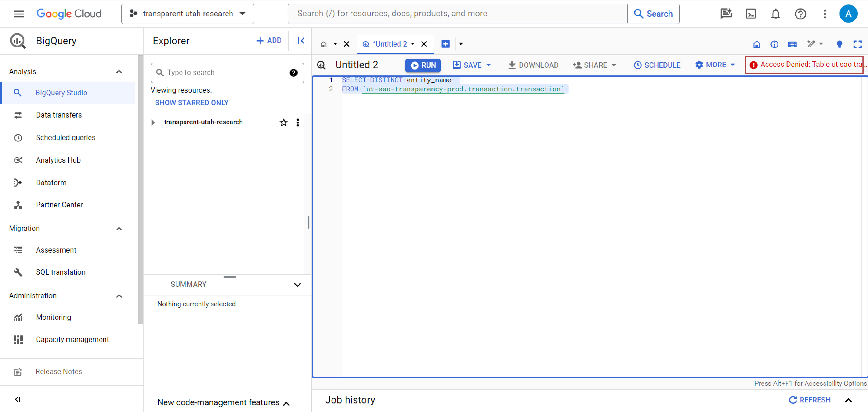Image resolution: width=868 pixels, height=412 pixels.
Task: Select BigQuery Studio in the sidebar
Action: coord(61,93)
